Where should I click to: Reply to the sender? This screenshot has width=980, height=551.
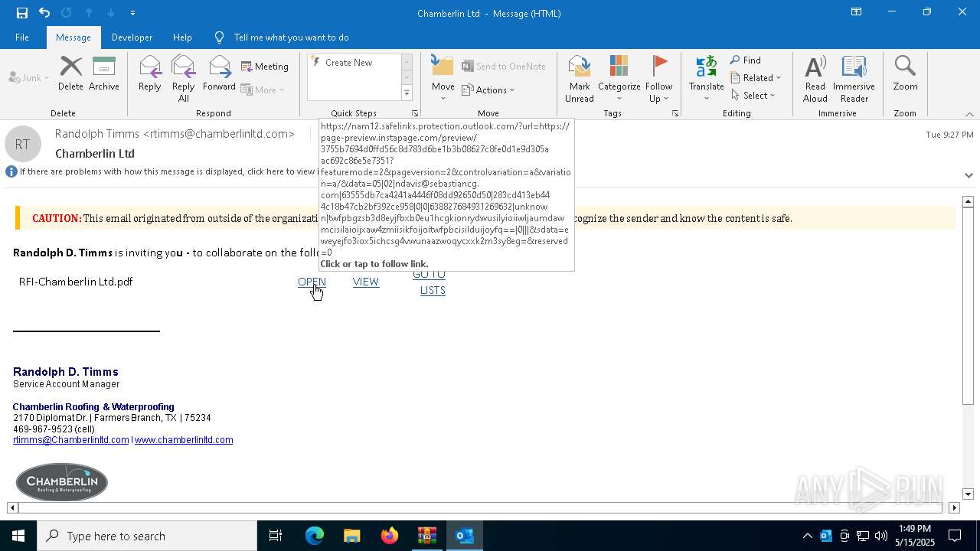[x=150, y=73]
